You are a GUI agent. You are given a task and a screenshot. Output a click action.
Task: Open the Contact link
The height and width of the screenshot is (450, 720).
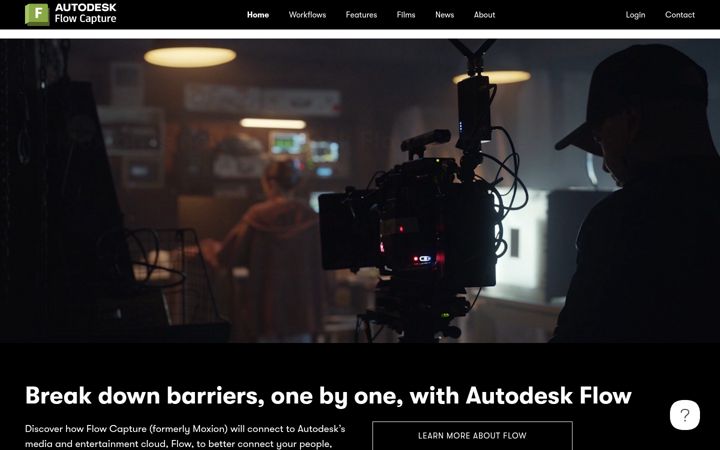click(680, 15)
